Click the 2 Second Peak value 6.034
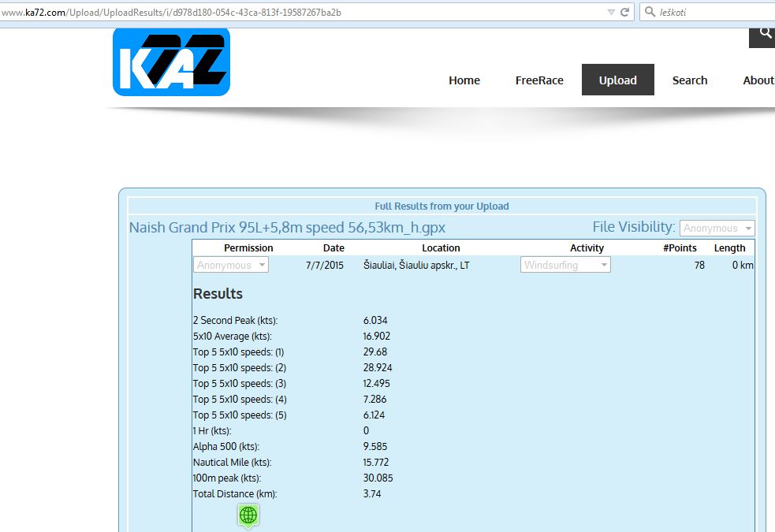775x532 pixels. (375, 320)
